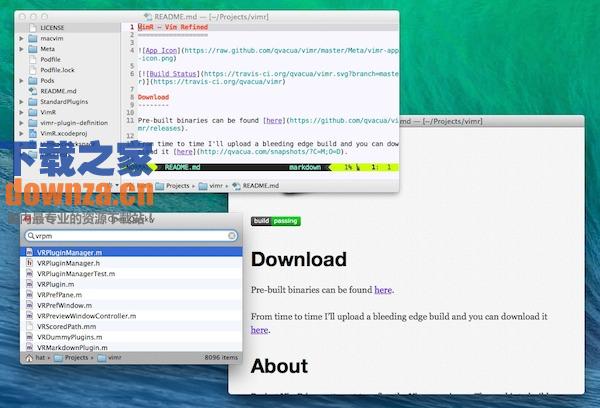Select VRPluginManager.h in results
This screenshot has height=408, width=600.
[x=131, y=263]
